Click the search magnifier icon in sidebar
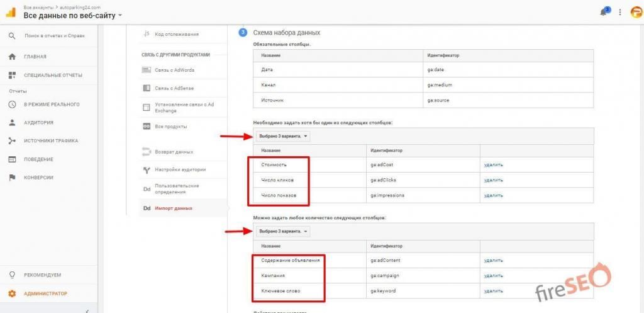Viewport: 644px width, 313px height. [12, 36]
